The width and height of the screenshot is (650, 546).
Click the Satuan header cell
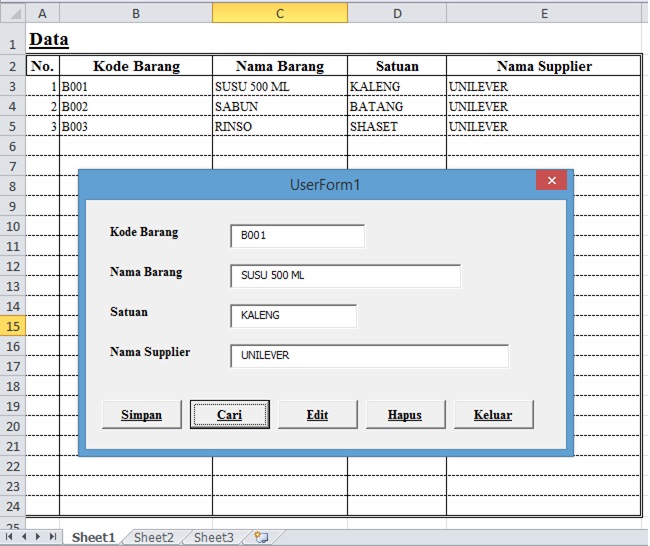pyautogui.click(x=397, y=66)
